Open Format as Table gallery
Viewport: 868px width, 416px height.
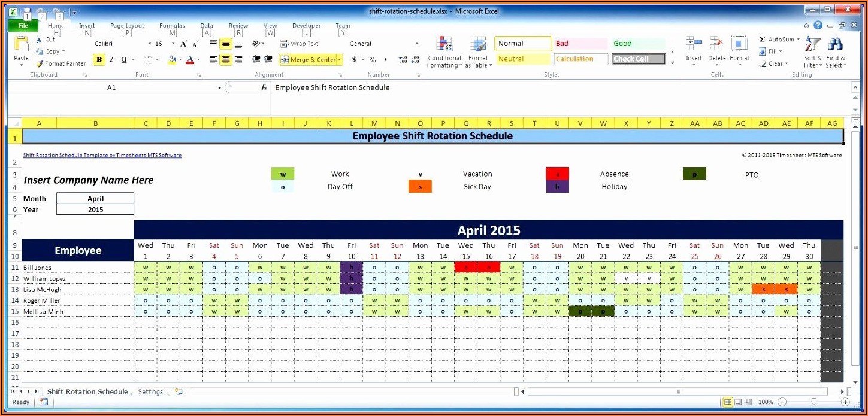478,52
